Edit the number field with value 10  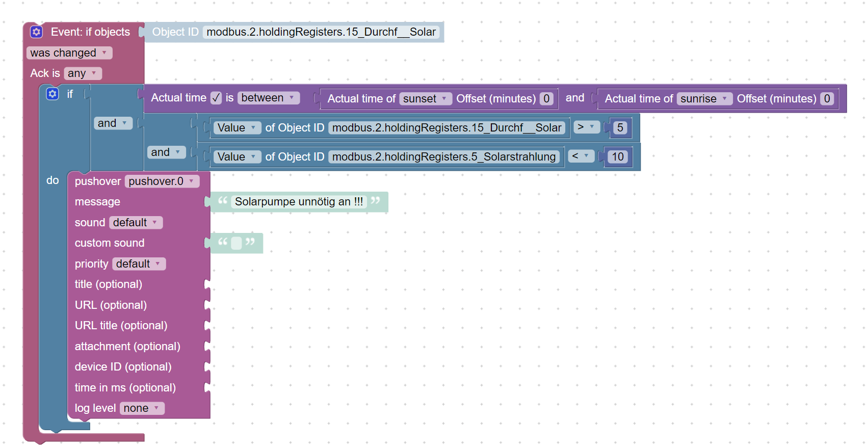point(618,157)
